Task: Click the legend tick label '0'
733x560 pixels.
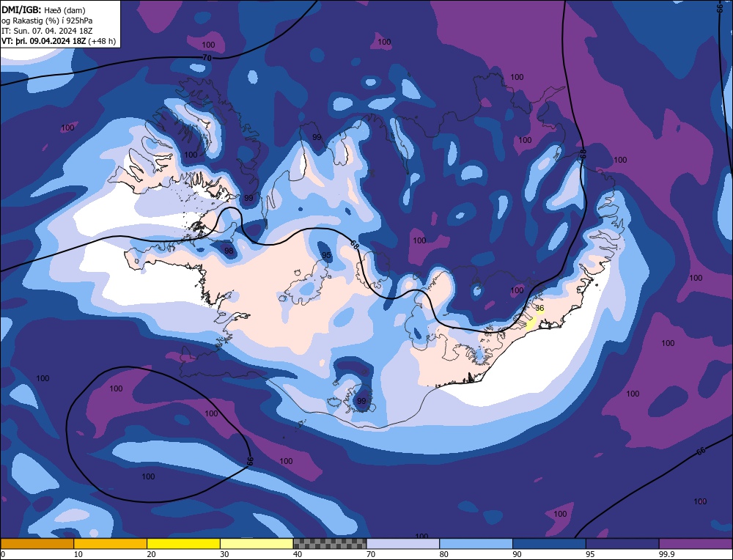Action: click(3, 554)
